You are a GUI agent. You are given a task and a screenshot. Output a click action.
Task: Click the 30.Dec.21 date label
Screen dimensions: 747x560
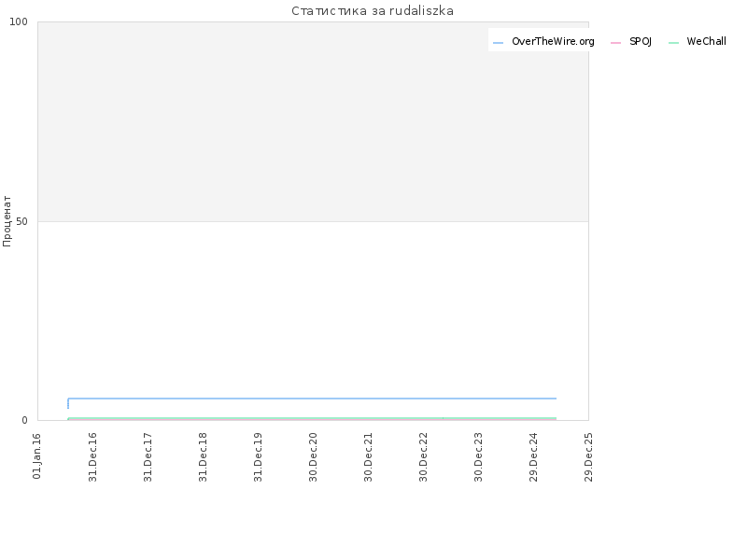368,457
